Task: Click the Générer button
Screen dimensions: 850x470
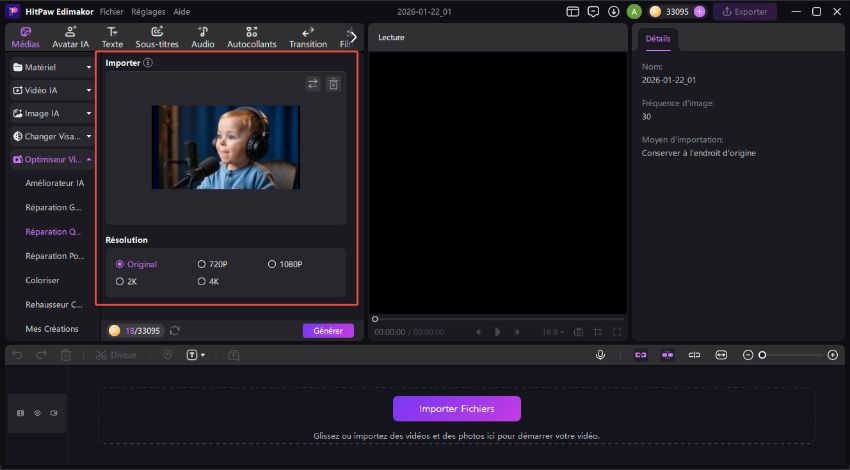Action: (328, 331)
